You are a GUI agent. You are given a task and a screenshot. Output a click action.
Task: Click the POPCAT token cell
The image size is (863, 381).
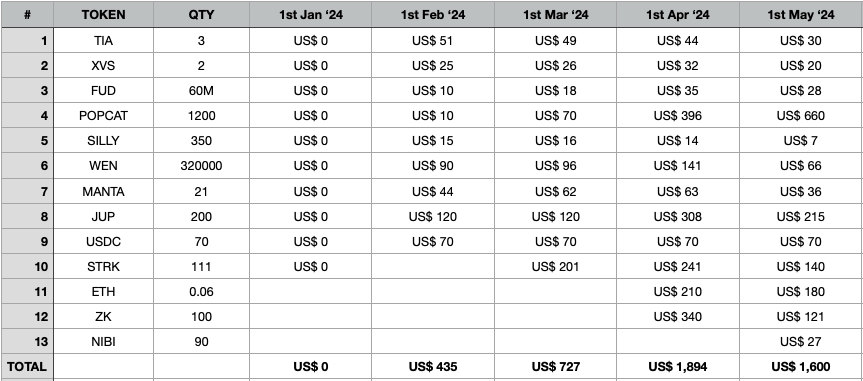[x=103, y=116]
